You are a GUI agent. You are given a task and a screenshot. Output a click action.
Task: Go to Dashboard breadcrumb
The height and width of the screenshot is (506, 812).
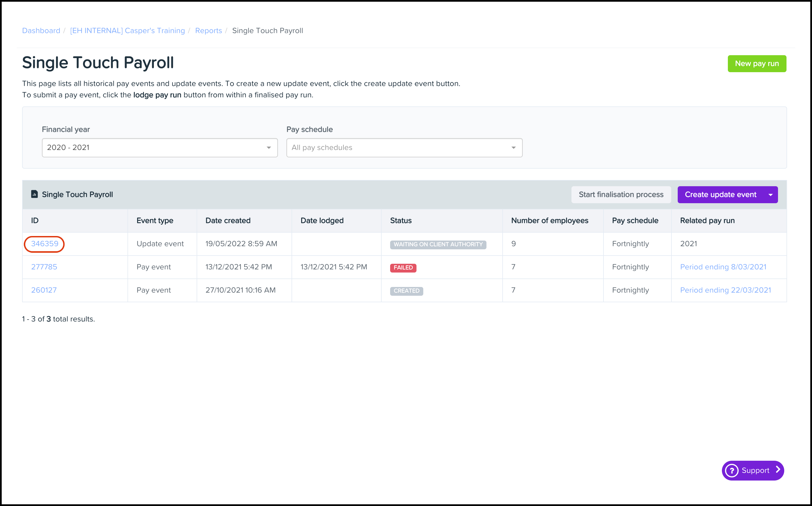pos(41,31)
